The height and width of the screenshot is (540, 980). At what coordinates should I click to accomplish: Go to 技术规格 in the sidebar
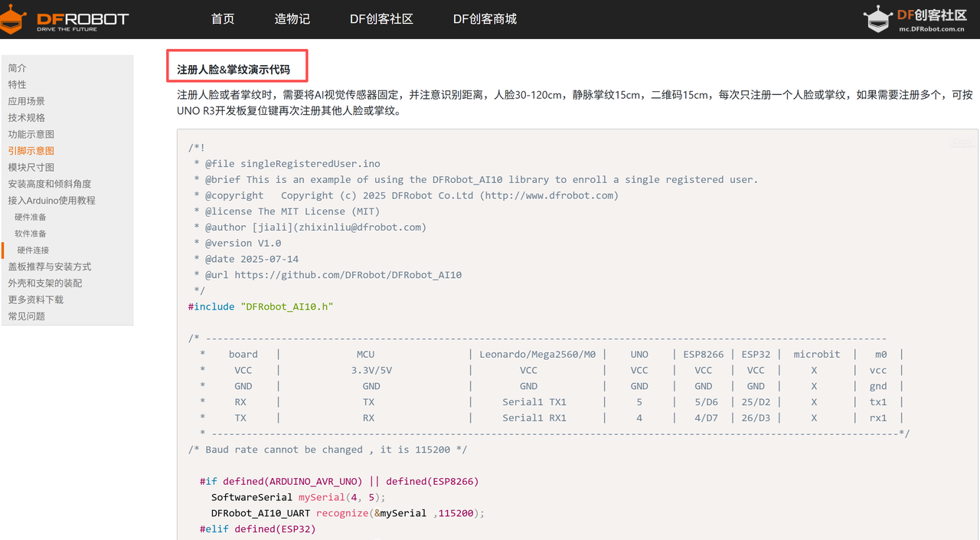click(26, 118)
